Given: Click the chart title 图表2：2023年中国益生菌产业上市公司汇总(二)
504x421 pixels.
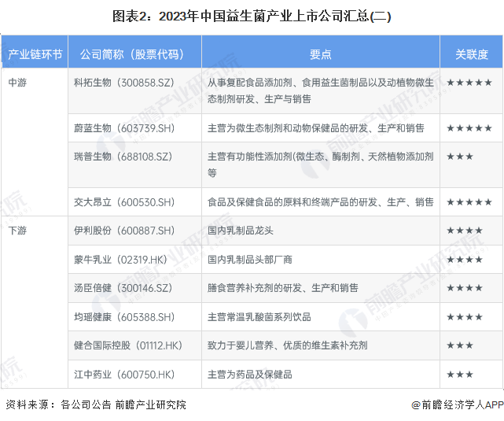Looking at the screenshot, I should (252, 16).
